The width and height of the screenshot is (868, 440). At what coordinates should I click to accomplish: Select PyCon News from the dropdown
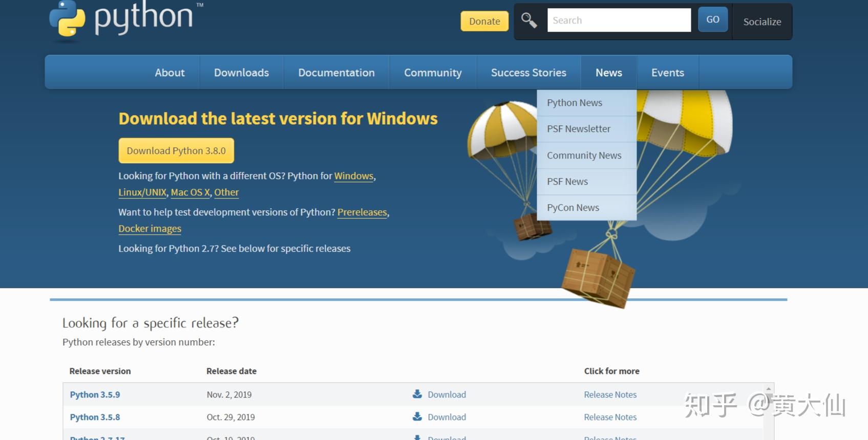[x=587, y=208]
